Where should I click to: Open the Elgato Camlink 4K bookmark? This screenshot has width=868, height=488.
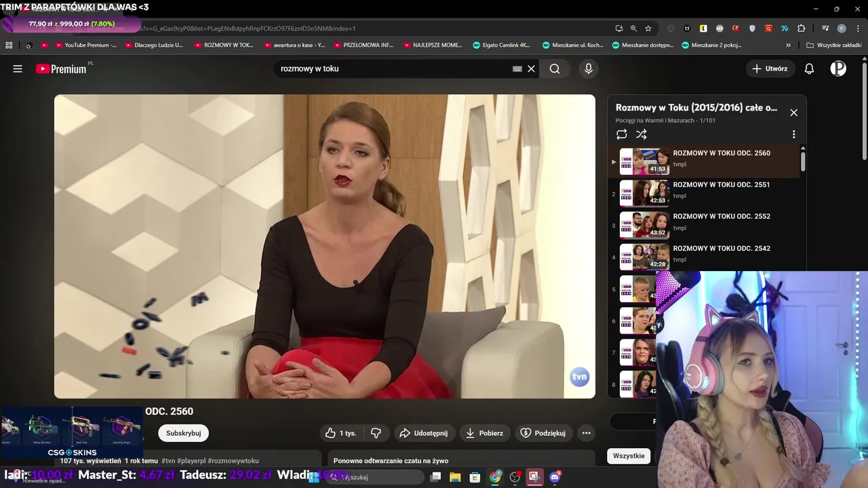pos(502,45)
